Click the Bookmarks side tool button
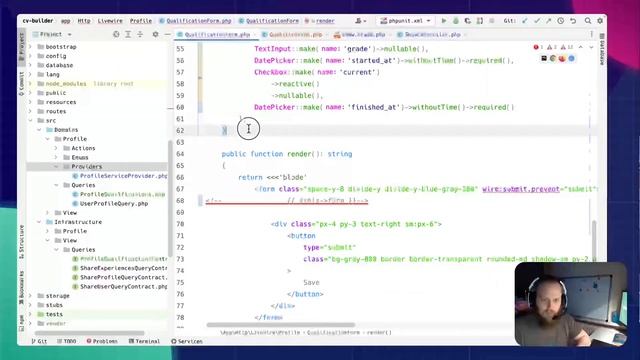Image resolution: width=640 pixels, height=360 pixels. (x=22, y=288)
